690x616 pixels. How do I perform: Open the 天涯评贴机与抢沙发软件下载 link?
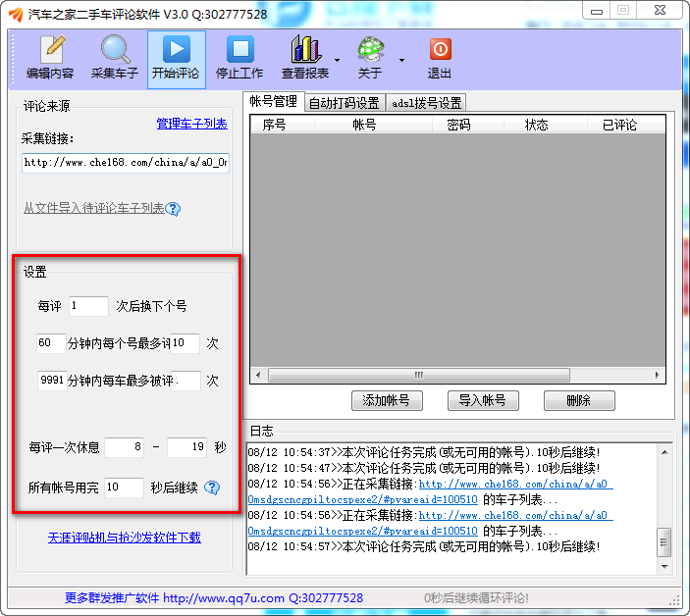[125, 538]
